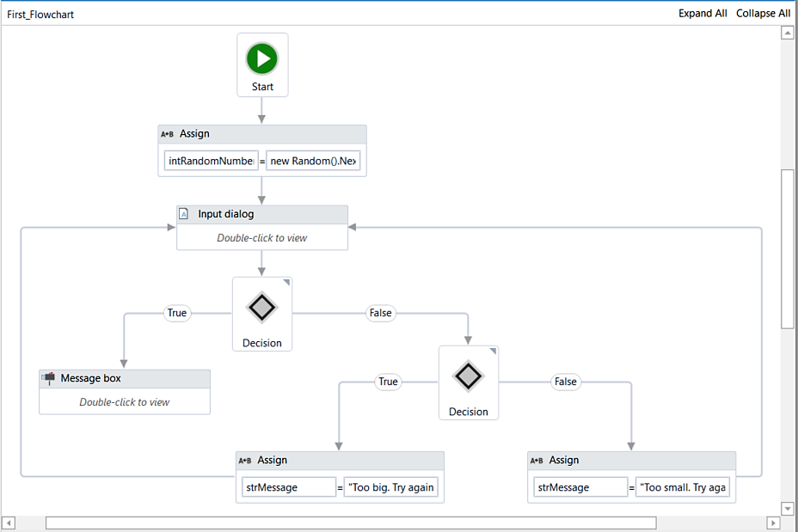Click 'Double-click to view' in Input dialog
The image size is (798, 532).
pyautogui.click(x=262, y=237)
